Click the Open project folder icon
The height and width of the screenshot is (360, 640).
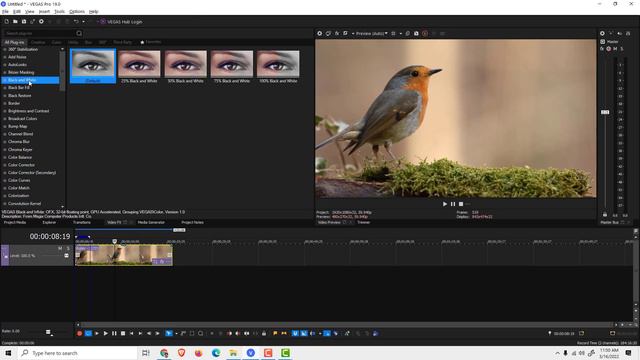[15, 22]
